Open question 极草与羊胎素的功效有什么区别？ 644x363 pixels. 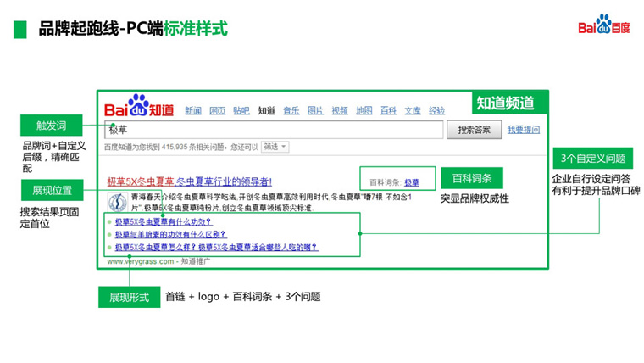170,235
